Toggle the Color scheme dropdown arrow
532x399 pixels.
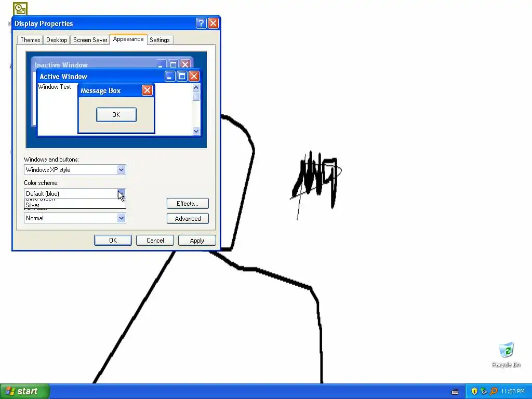(122, 193)
